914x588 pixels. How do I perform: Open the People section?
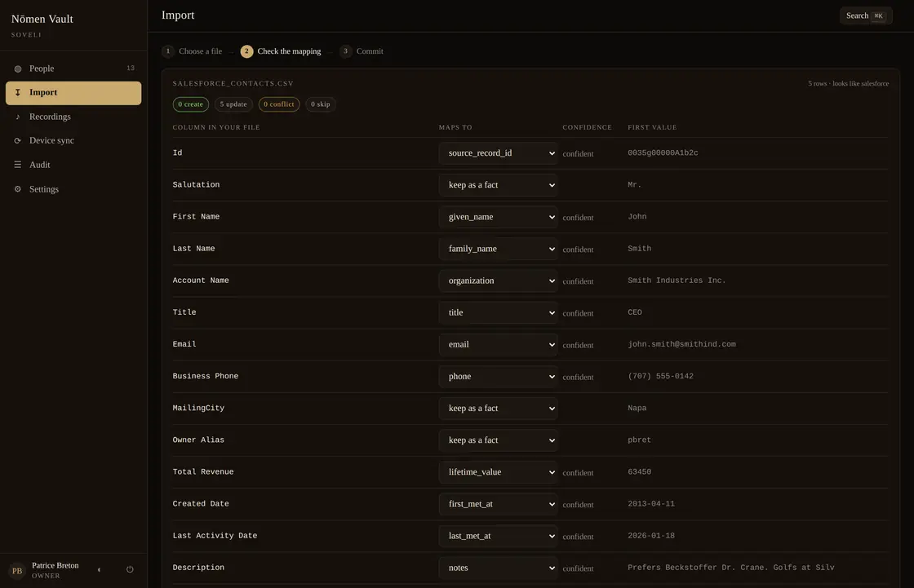click(x=73, y=69)
